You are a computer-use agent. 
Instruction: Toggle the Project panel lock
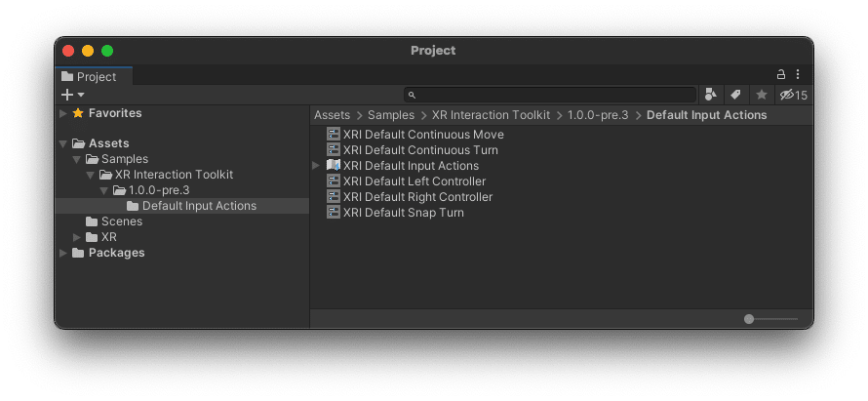click(780, 74)
